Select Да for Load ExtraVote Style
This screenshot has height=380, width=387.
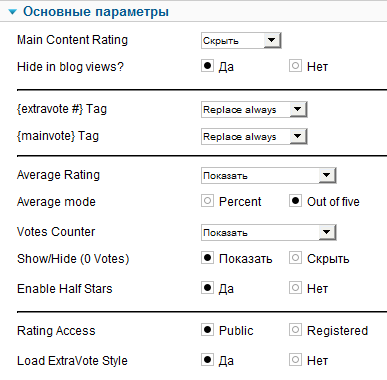click(207, 360)
